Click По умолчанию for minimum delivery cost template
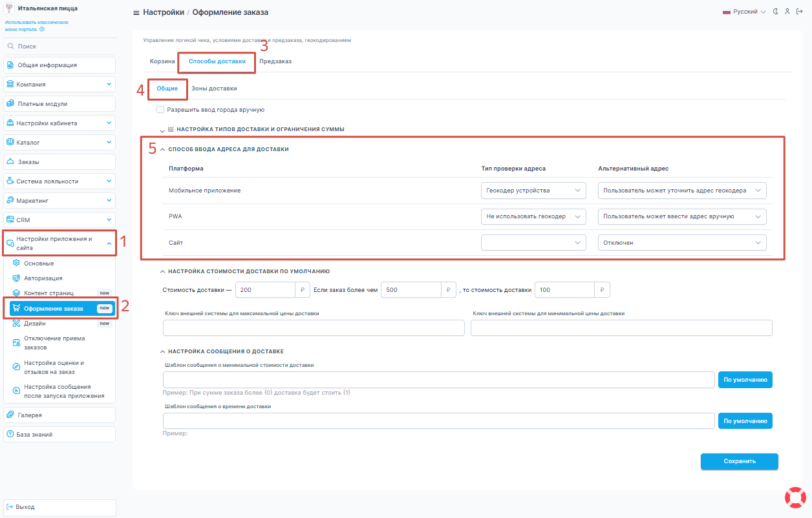This screenshot has height=518, width=812. click(x=745, y=380)
